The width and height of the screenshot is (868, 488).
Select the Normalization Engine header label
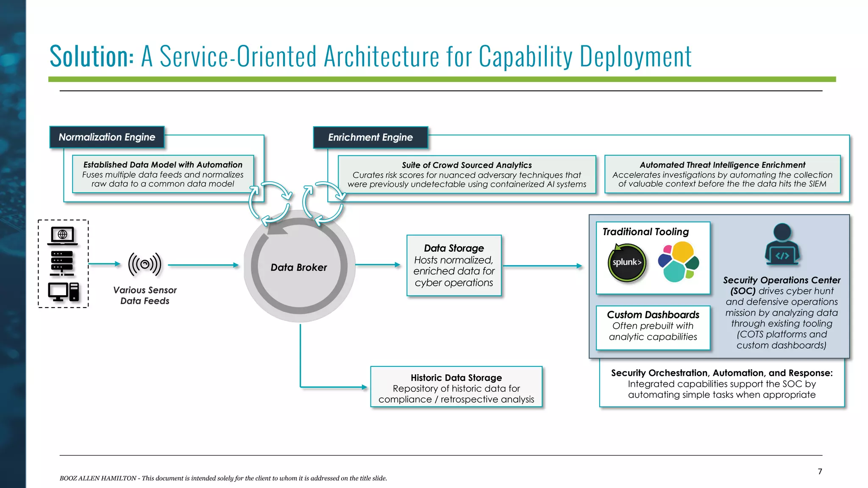pyautogui.click(x=107, y=137)
